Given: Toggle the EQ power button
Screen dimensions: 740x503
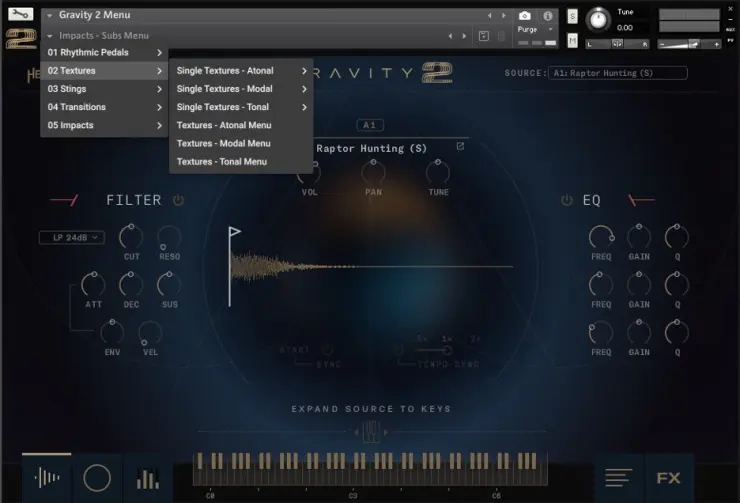Looking at the screenshot, I should 567,200.
